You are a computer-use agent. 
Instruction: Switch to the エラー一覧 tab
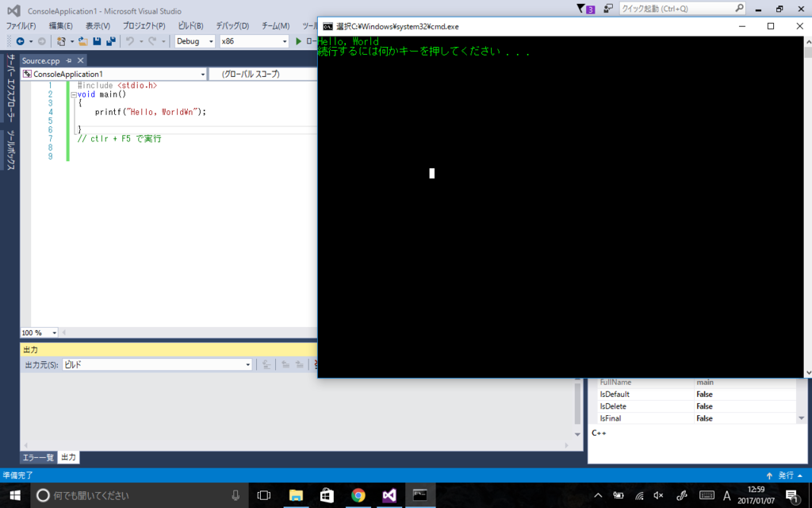[38, 458]
